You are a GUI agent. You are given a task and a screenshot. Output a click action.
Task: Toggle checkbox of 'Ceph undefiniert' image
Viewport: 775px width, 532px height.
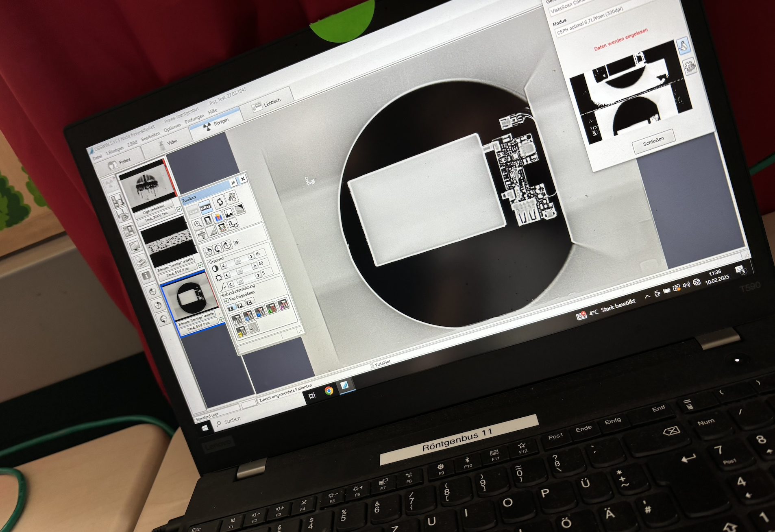click(179, 209)
